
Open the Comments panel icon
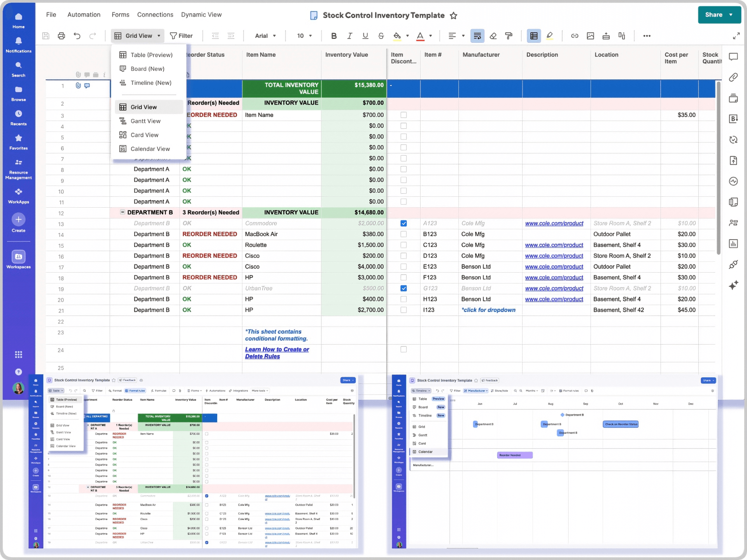tap(733, 57)
